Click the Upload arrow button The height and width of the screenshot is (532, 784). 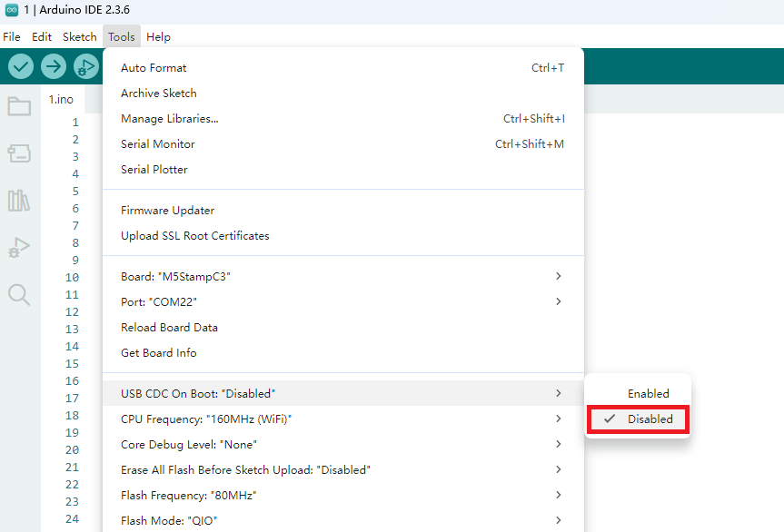click(54, 66)
